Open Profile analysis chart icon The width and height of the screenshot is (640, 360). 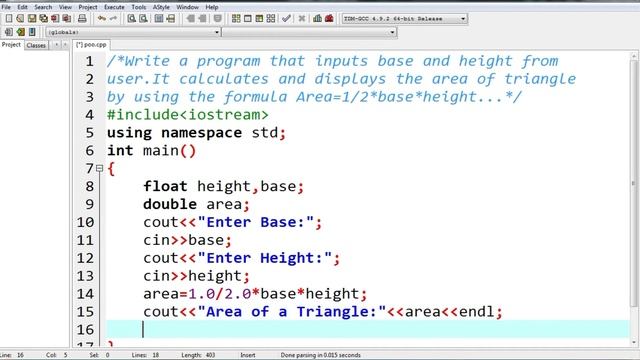click(317, 18)
